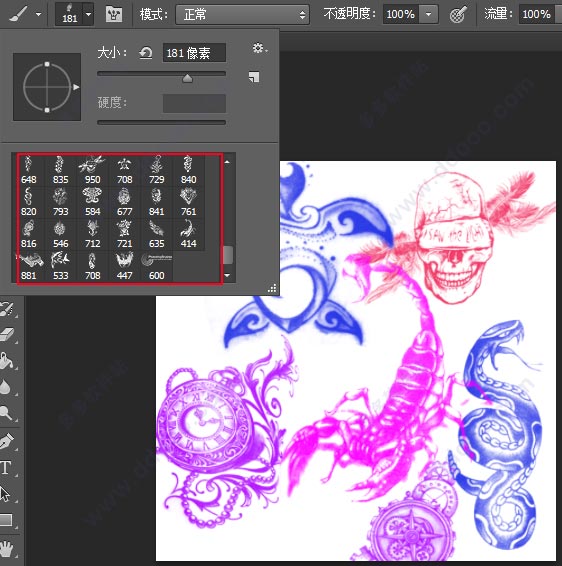Select the 950 brush preset

coord(92,170)
